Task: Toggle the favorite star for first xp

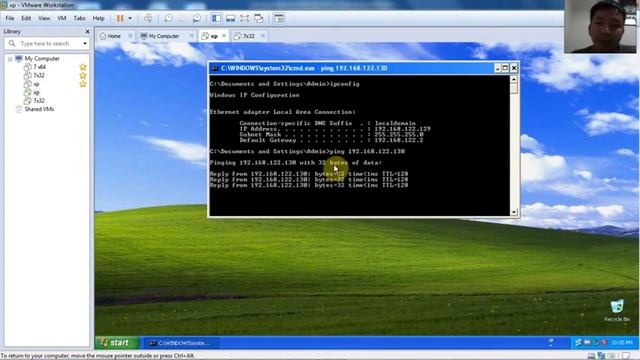Action: [x=83, y=84]
